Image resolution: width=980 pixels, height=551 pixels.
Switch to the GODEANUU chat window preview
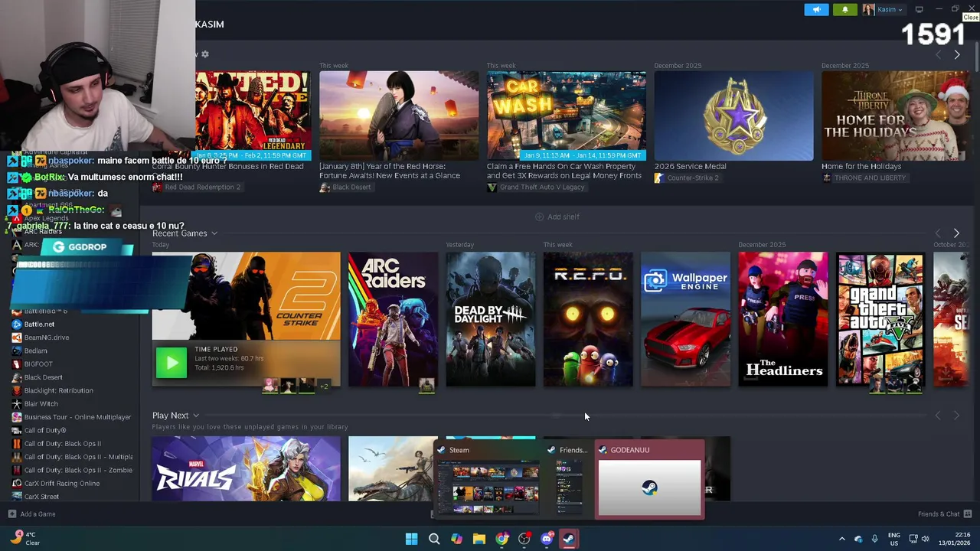click(x=650, y=480)
